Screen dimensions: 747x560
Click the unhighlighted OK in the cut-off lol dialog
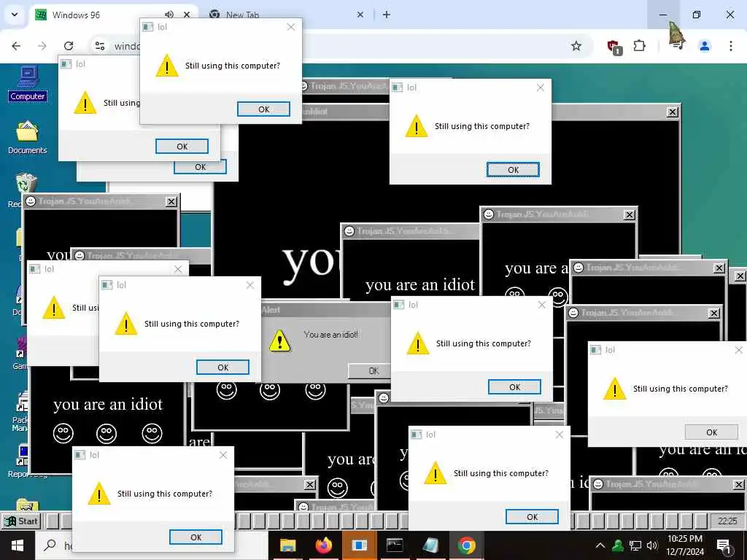(711, 432)
